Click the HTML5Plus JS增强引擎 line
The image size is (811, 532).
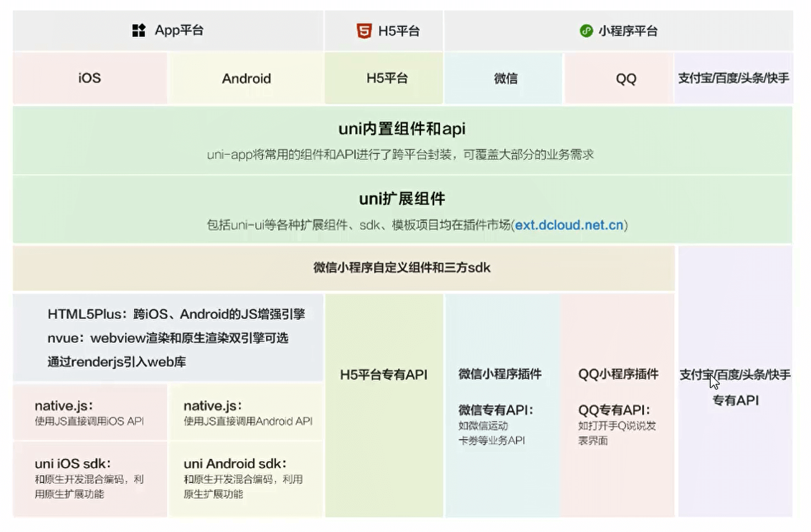click(176, 314)
